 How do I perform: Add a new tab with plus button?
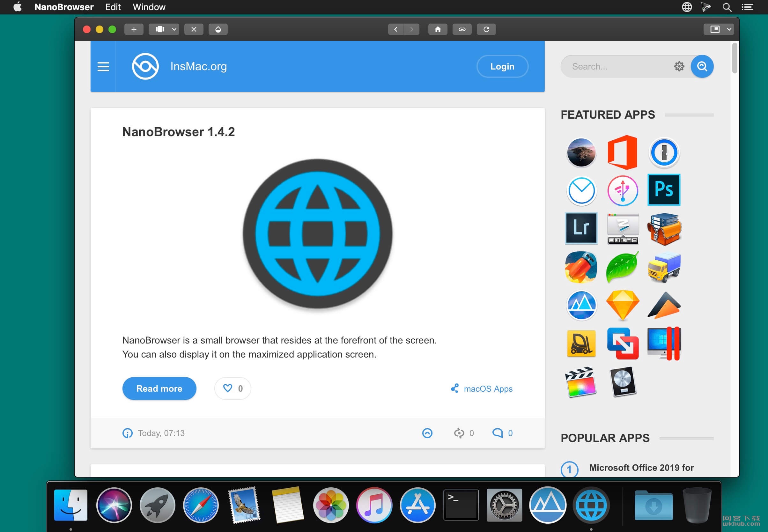134,29
